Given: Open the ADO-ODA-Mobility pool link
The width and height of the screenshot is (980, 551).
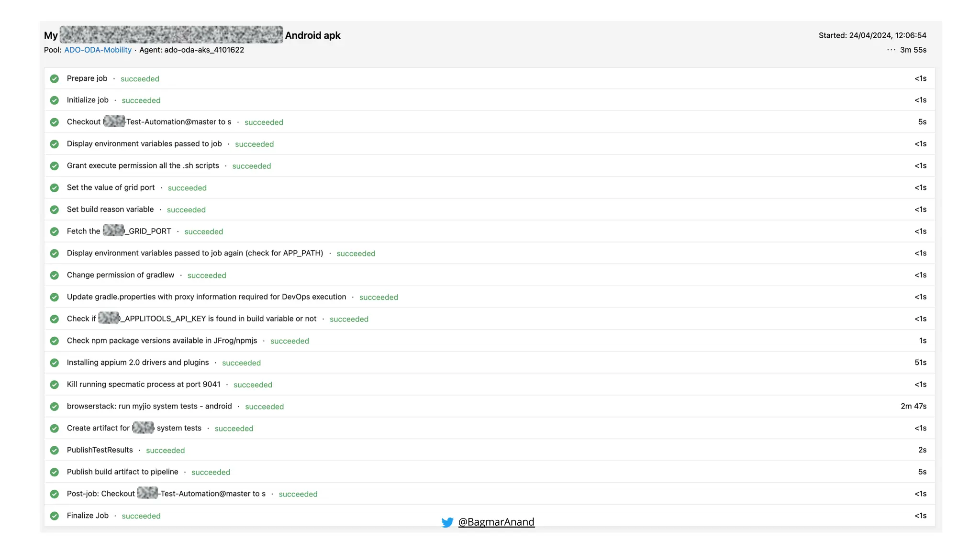Looking at the screenshot, I should [98, 50].
